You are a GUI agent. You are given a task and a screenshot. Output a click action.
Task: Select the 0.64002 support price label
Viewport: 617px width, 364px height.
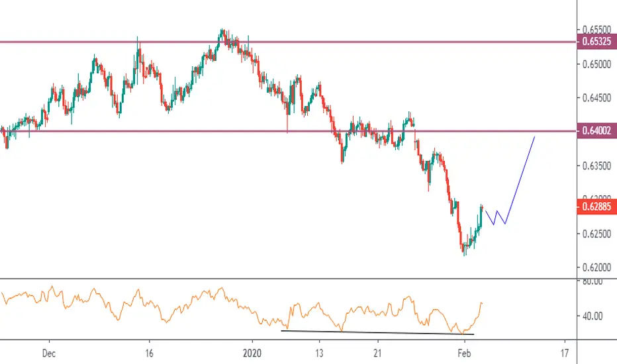[x=596, y=130]
